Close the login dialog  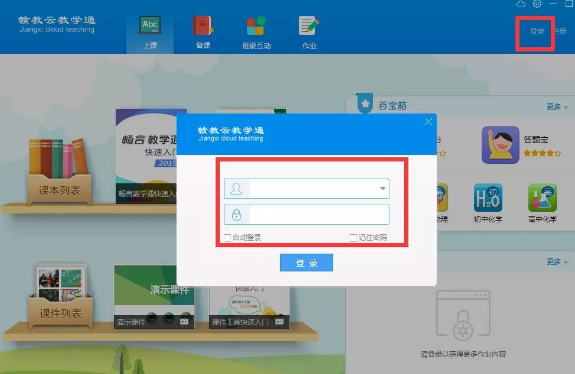click(428, 122)
